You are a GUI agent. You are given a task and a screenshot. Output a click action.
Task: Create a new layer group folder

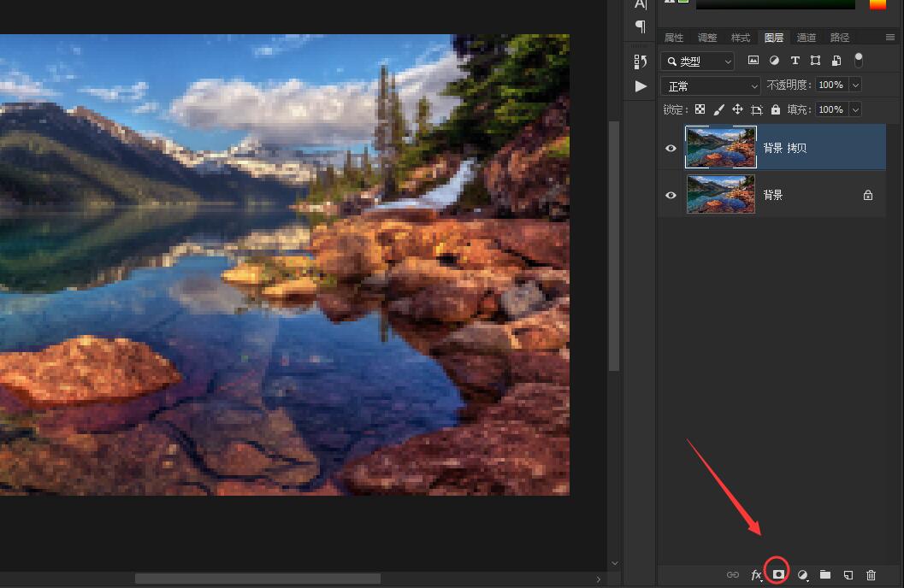pos(825,574)
